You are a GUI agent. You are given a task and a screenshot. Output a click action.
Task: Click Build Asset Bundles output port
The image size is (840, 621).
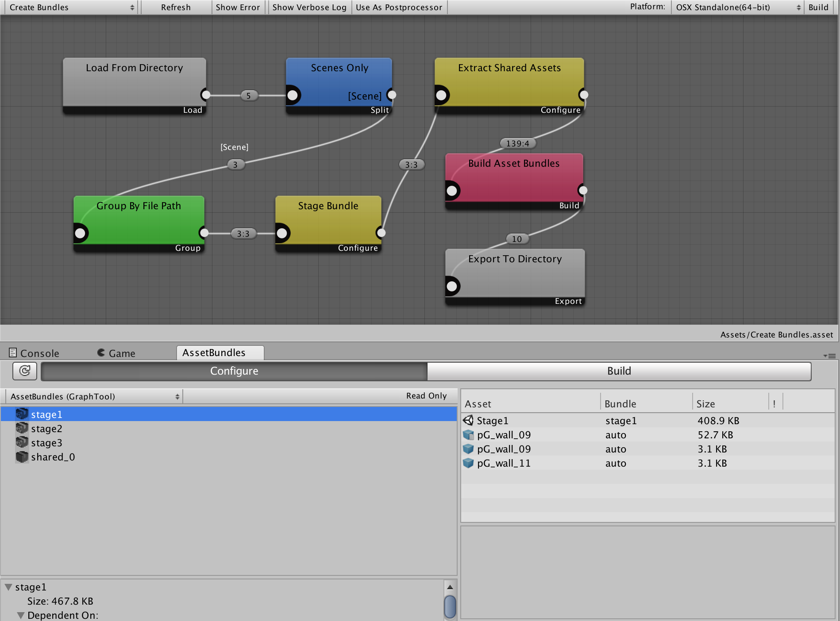[583, 190]
